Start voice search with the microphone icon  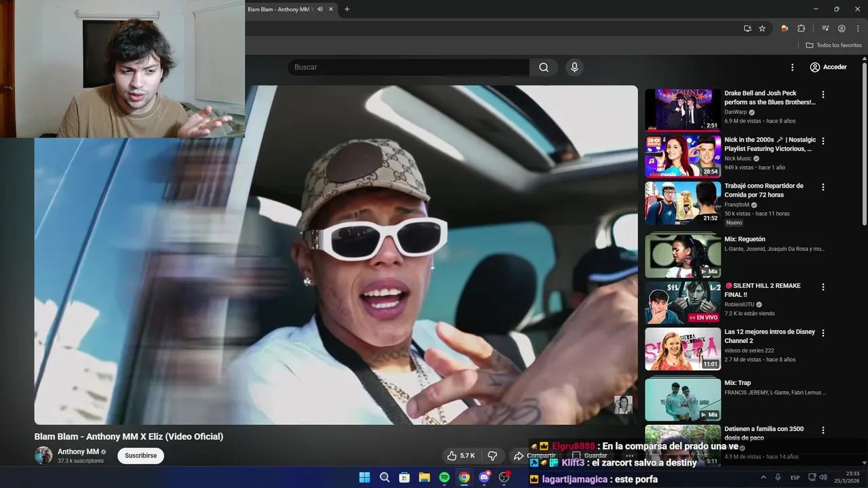click(574, 67)
